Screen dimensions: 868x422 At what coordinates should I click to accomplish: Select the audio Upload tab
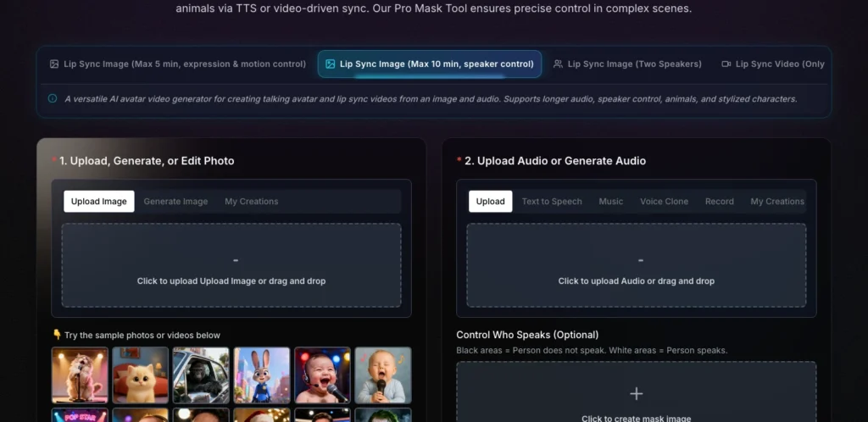491,202
